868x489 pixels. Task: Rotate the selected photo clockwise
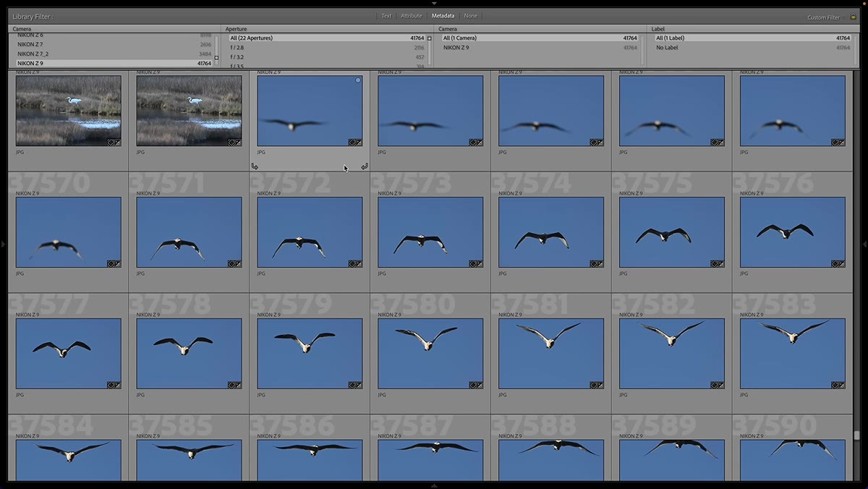[365, 166]
